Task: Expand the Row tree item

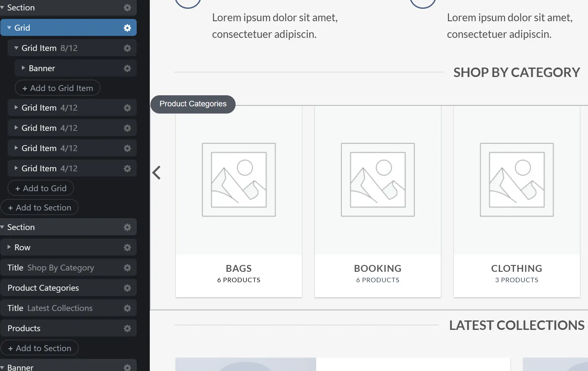Action: tap(9, 247)
